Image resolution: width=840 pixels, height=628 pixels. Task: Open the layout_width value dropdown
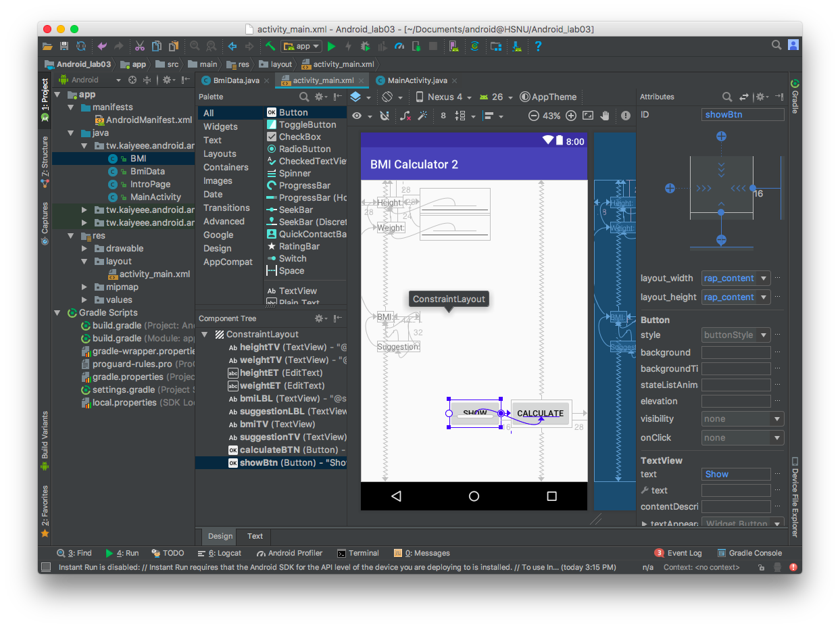(764, 278)
